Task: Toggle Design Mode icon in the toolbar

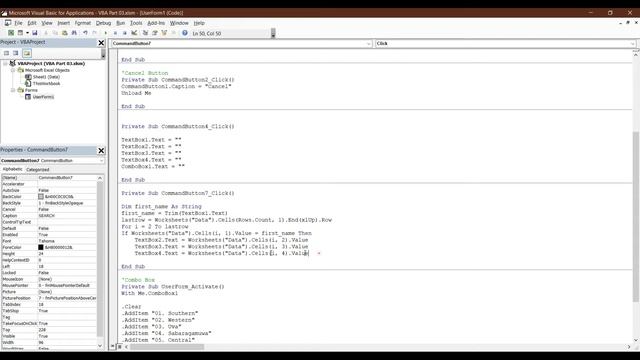Action: [134, 33]
